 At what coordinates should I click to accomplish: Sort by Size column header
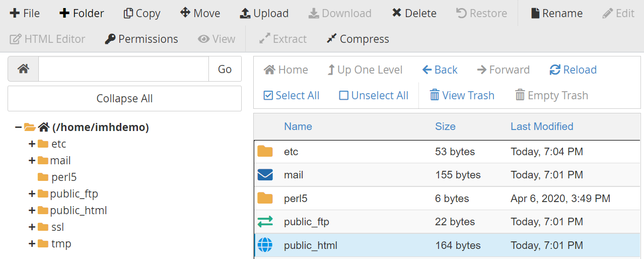click(x=445, y=126)
